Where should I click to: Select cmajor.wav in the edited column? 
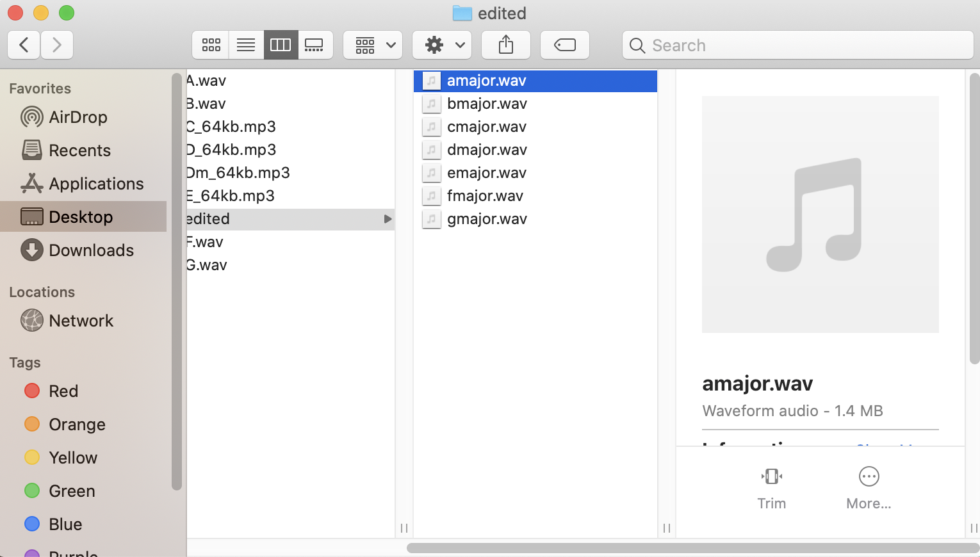535,127
